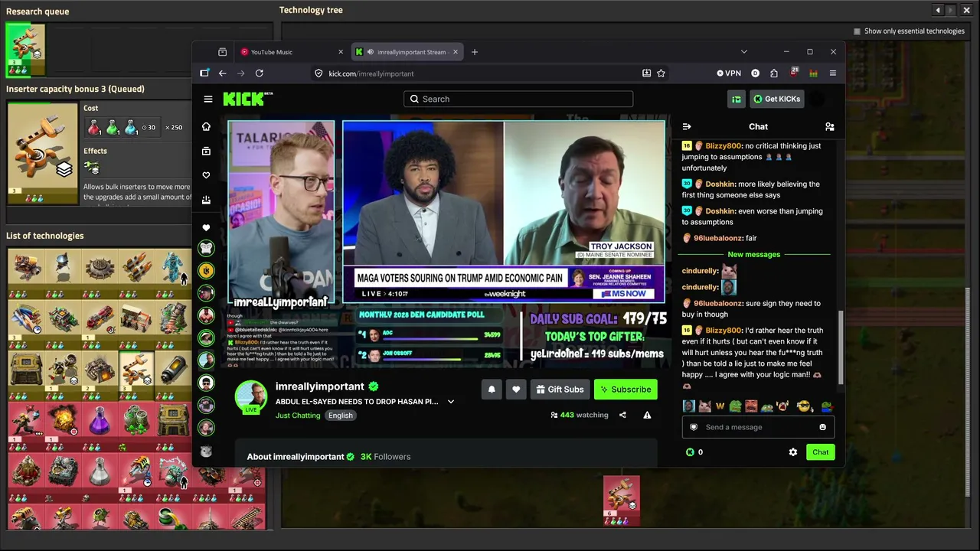The width and height of the screenshot is (980, 551).
Task: Click the English language tag
Action: point(341,416)
